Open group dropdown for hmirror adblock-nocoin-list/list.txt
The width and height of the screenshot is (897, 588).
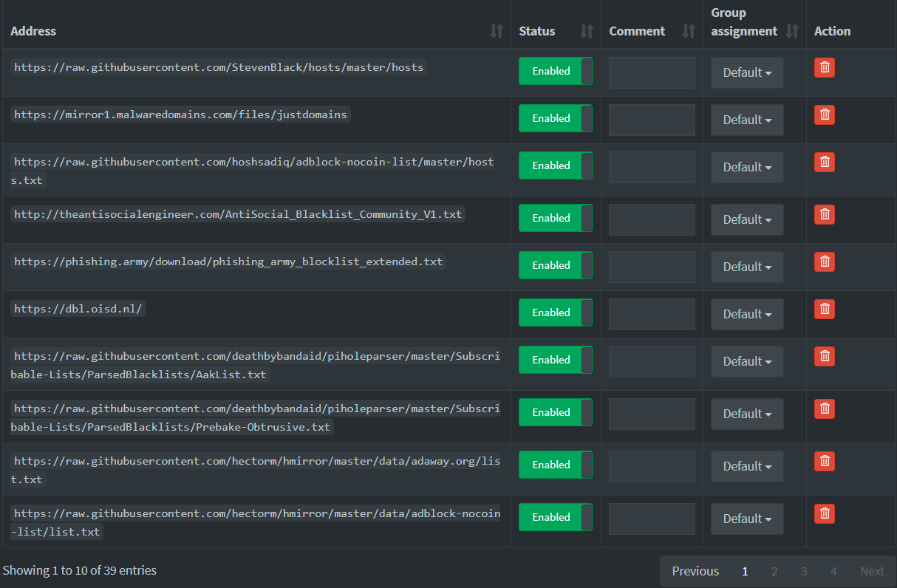pos(747,519)
